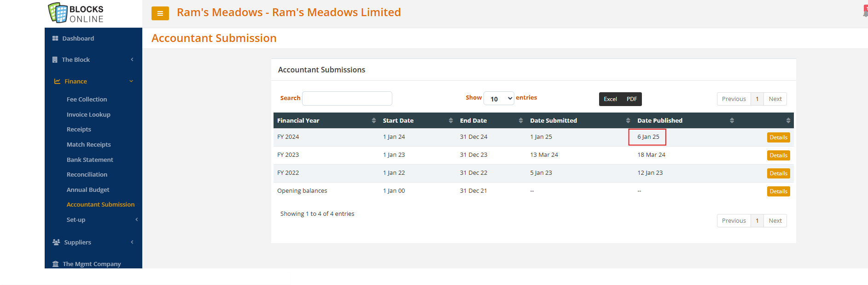
Task: Open the Annual Budget page
Action: click(x=88, y=190)
